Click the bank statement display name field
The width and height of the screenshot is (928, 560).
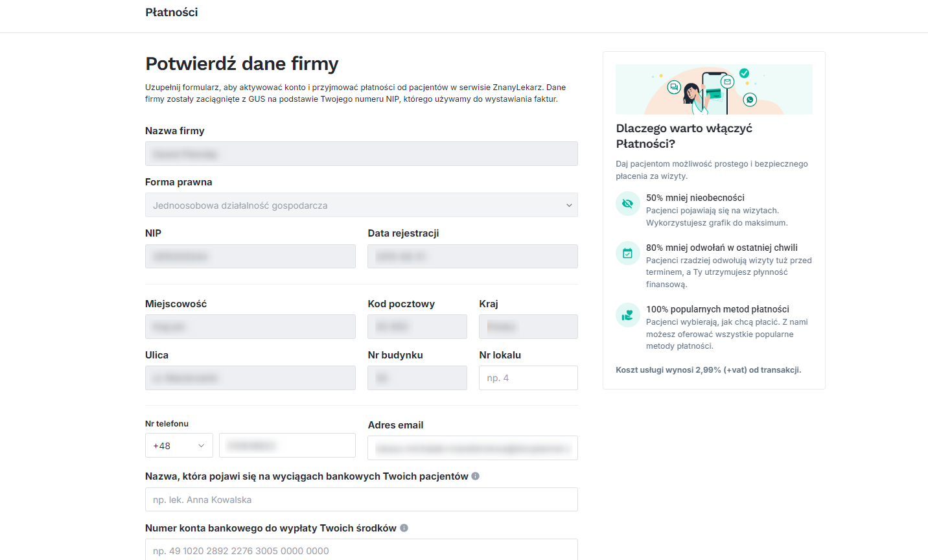tap(361, 499)
